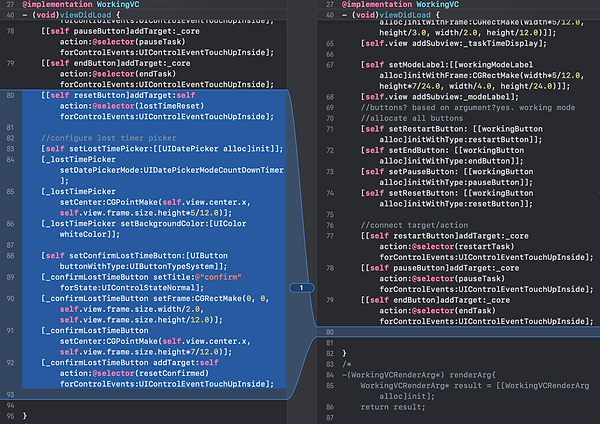Click the line WorkingVCRenderArg* result = [[WorkingVCRenderArg
This screenshot has height=424, width=600.
pos(475,386)
